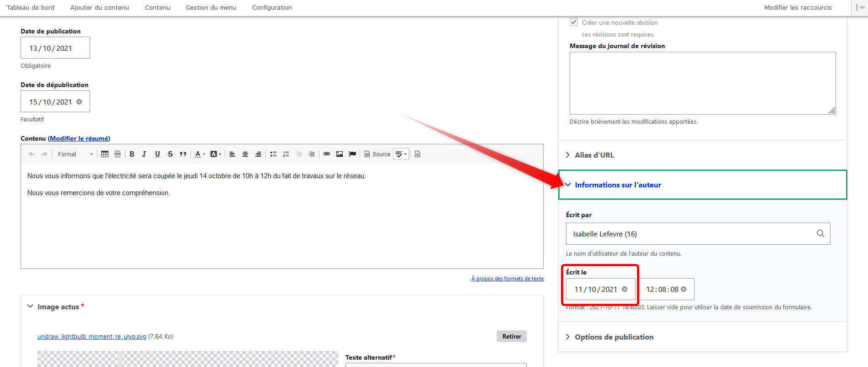Click the block quote icon
The image size is (868, 367).
[183, 154]
